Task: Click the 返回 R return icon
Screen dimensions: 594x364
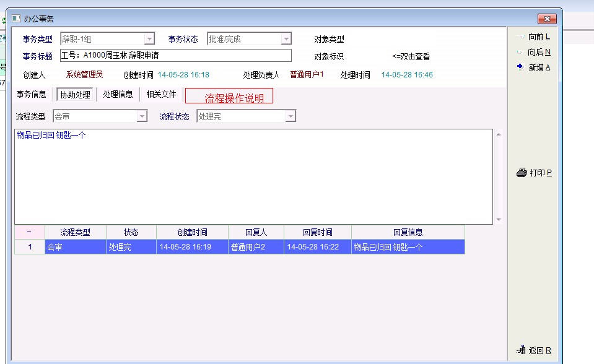Action: click(521, 350)
